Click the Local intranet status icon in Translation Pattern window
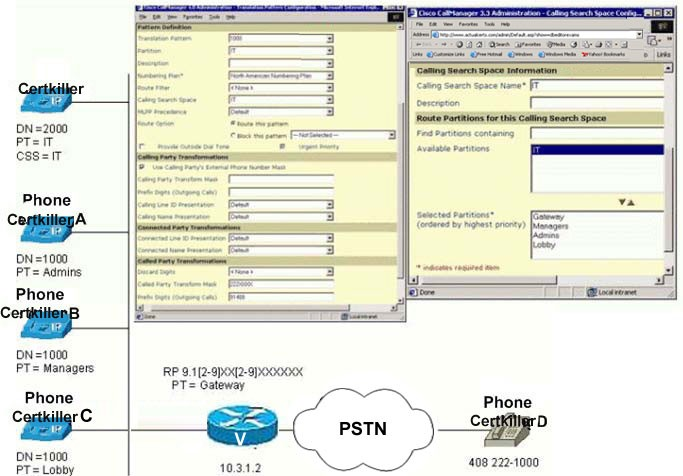Screen dimensions: 683x476 coord(345,317)
